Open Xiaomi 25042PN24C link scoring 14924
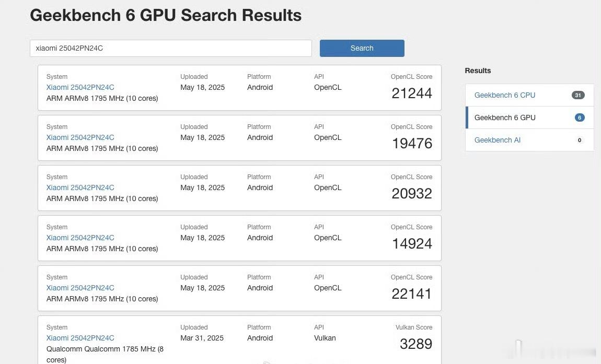 point(80,238)
